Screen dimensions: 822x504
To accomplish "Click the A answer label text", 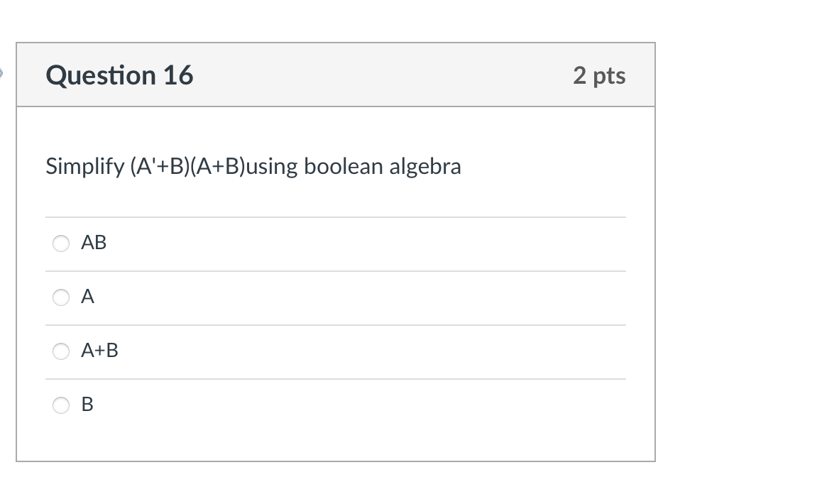I will [87, 297].
